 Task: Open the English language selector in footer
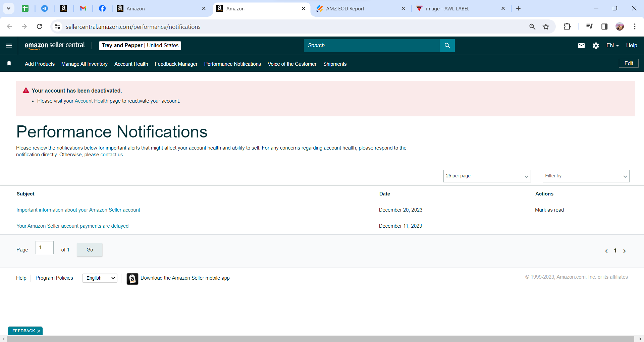[100, 278]
